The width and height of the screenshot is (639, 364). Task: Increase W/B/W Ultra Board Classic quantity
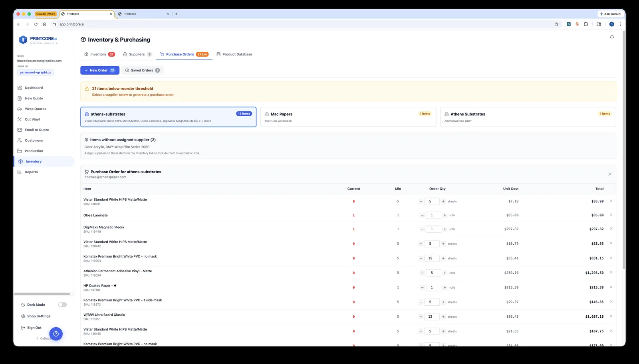pos(443,317)
